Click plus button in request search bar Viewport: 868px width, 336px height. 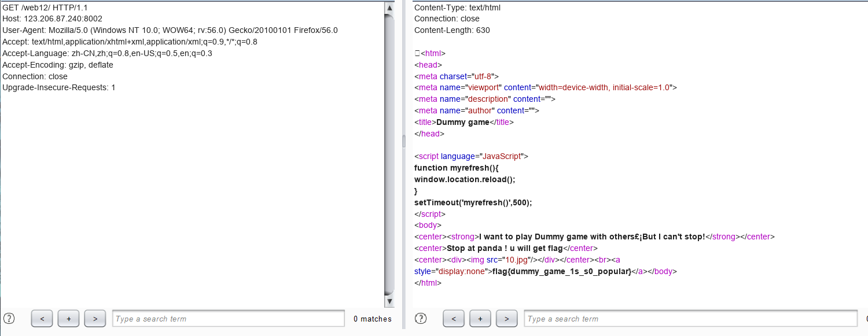point(68,319)
